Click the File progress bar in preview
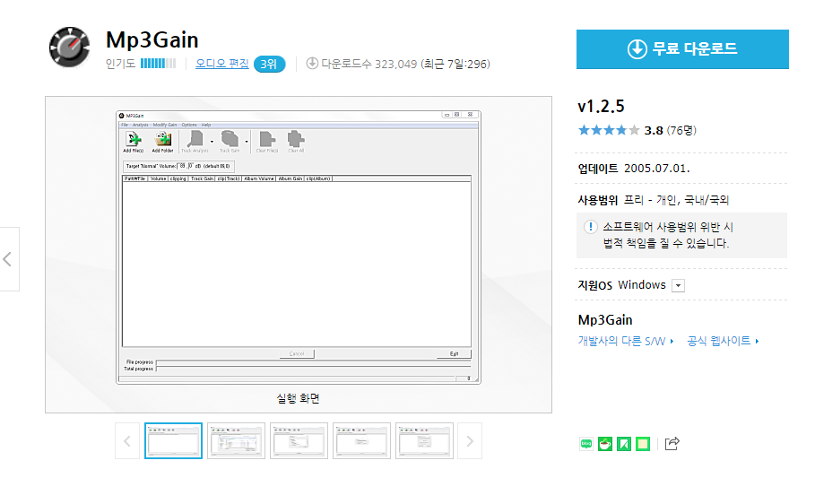Image resolution: width=815 pixels, height=504 pixels. point(314,362)
